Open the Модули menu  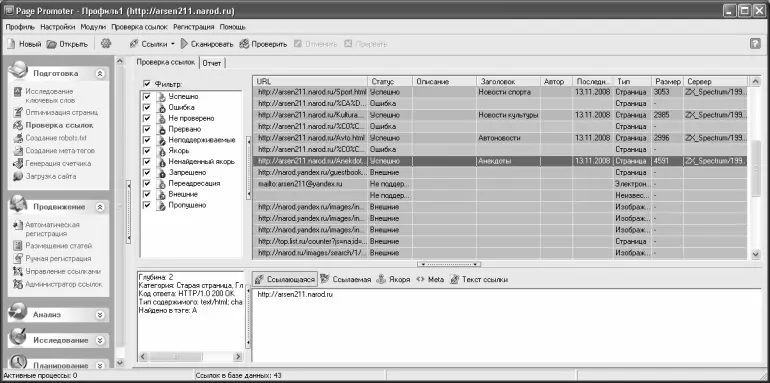tap(93, 27)
